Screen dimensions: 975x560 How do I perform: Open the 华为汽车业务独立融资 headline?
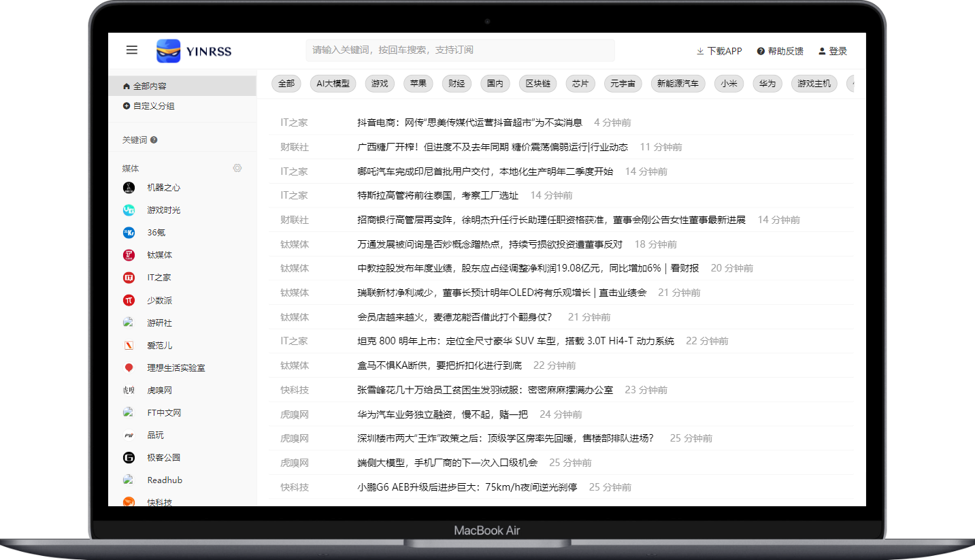point(443,414)
